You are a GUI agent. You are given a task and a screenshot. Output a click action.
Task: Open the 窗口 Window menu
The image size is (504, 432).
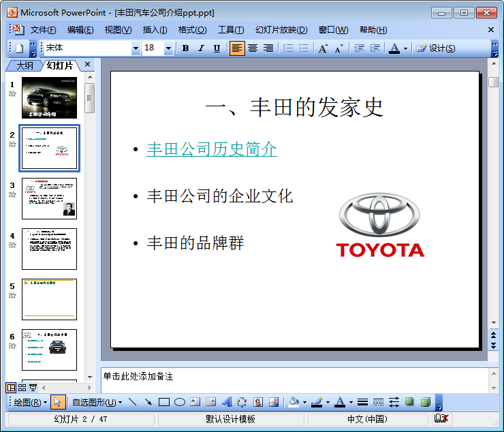(x=333, y=30)
